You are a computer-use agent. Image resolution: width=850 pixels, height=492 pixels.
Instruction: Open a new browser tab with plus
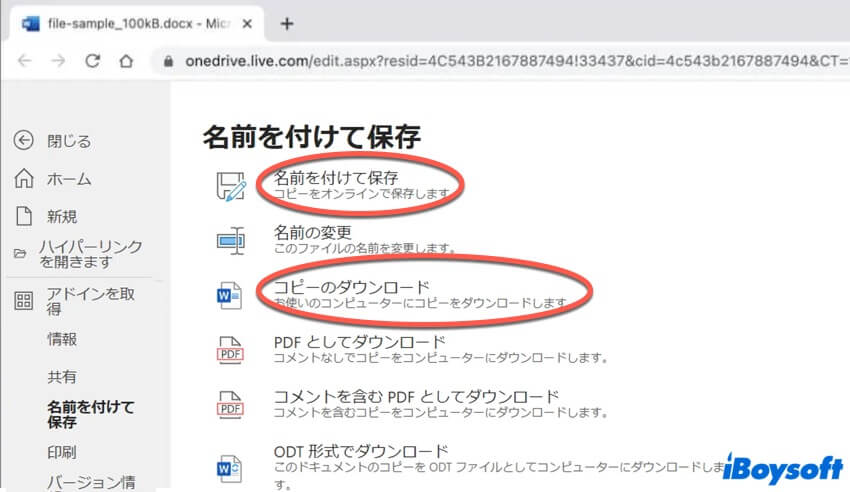point(287,24)
